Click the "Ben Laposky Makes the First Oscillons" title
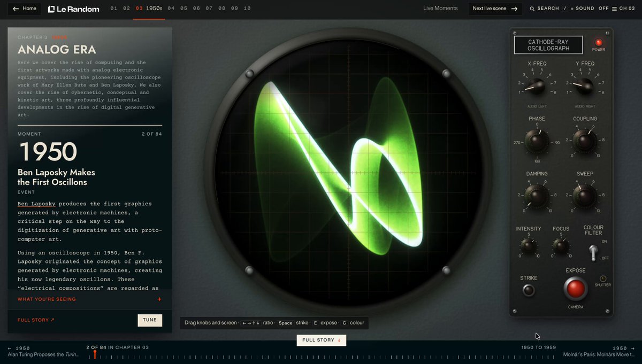This screenshot has height=364, width=642. (x=56, y=177)
